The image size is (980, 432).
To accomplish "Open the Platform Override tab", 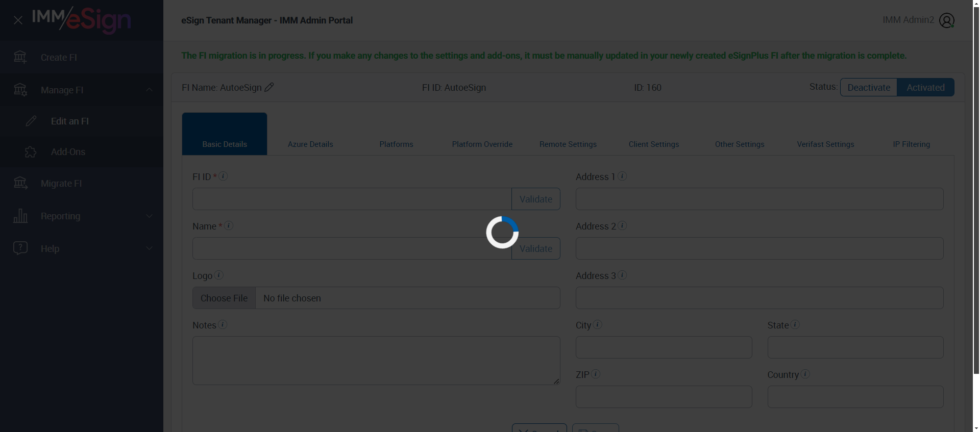I will [x=482, y=144].
